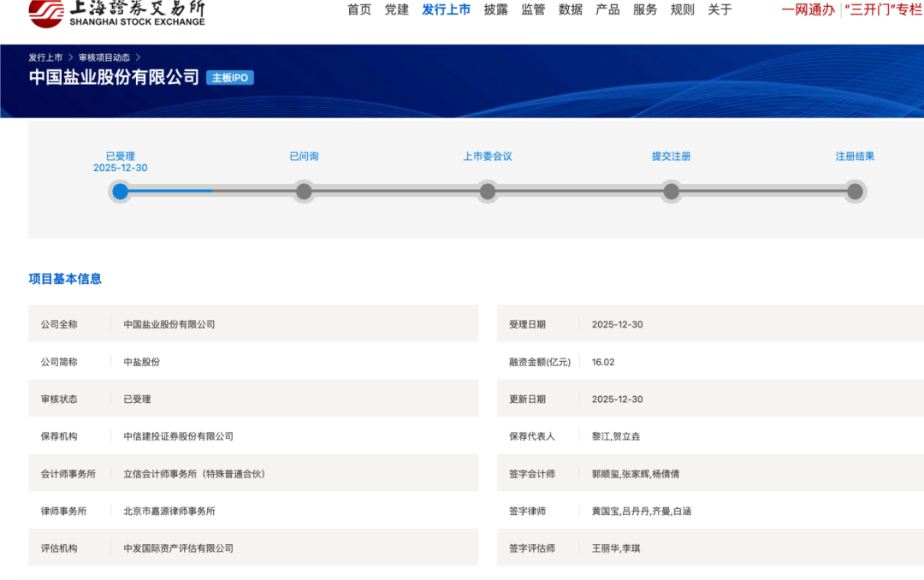This screenshot has height=580, width=924.
Task: Click the 签字律师 field label
Action: tap(527, 511)
